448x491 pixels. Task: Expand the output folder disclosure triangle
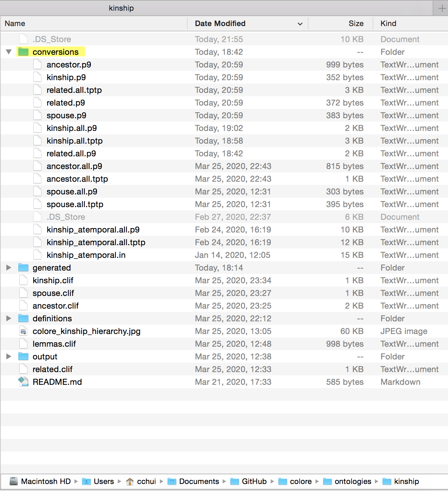tap(9, 356)
